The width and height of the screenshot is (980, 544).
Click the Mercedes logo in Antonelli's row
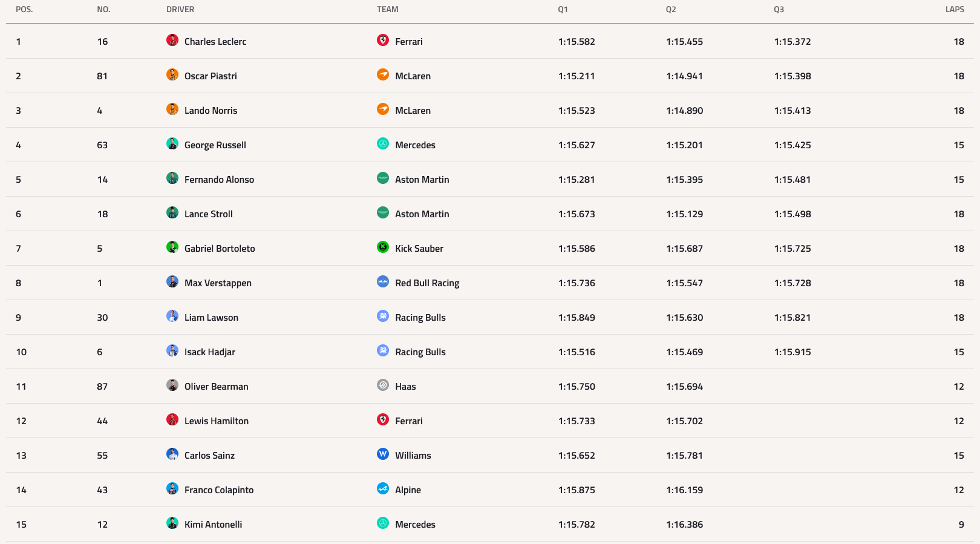383,523
